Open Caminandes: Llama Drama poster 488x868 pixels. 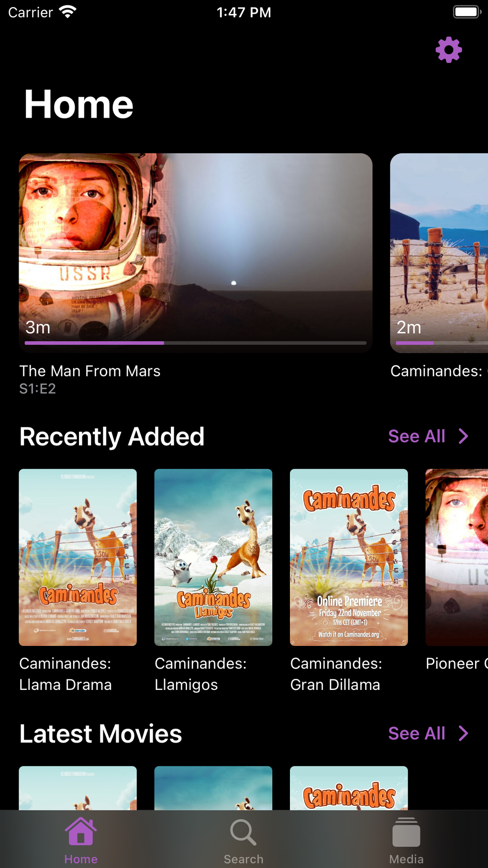coord(78,557)
